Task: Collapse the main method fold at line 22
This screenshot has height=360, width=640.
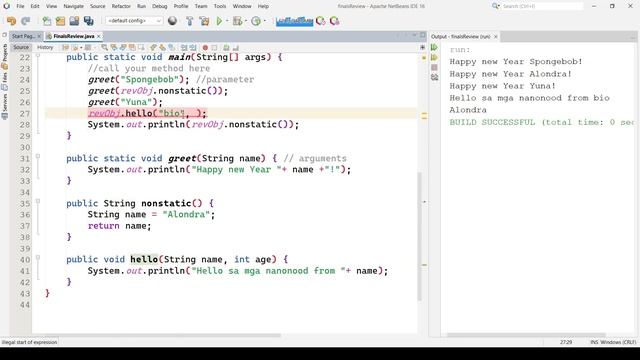Action: pos(38,55)
